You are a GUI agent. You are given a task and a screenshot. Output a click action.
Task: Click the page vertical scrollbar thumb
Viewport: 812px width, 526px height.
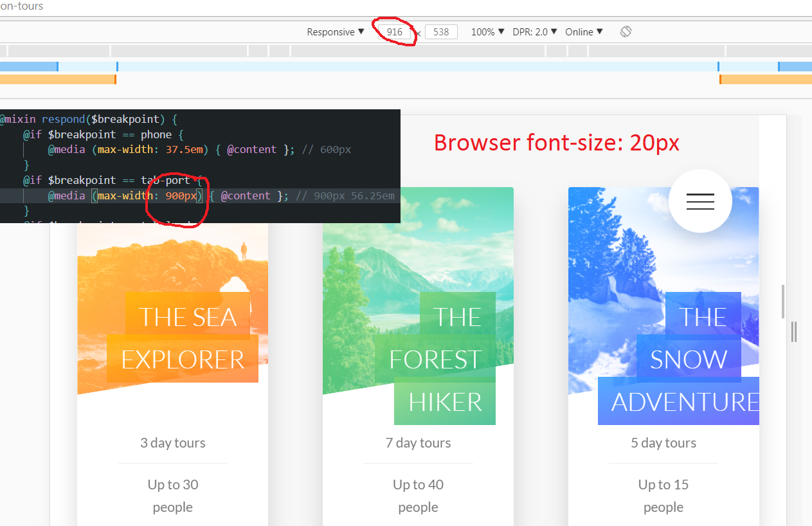(783, 301)
